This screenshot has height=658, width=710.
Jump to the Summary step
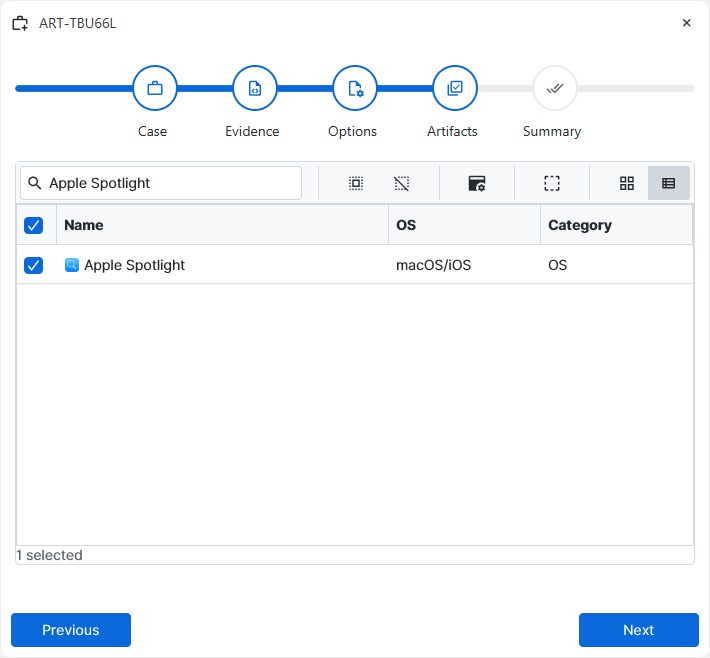(555, 89)
